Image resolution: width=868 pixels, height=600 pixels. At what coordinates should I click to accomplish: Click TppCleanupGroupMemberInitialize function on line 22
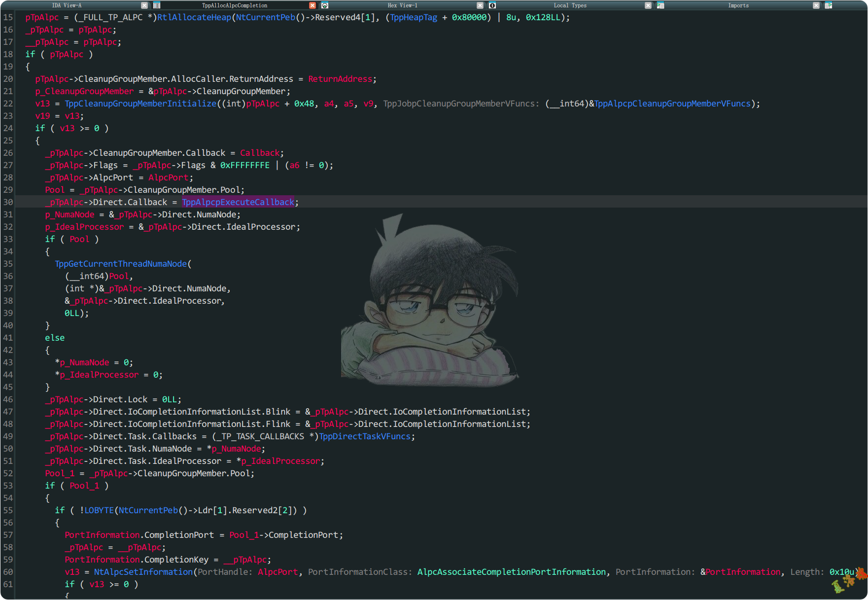click(x=140, y=104)
